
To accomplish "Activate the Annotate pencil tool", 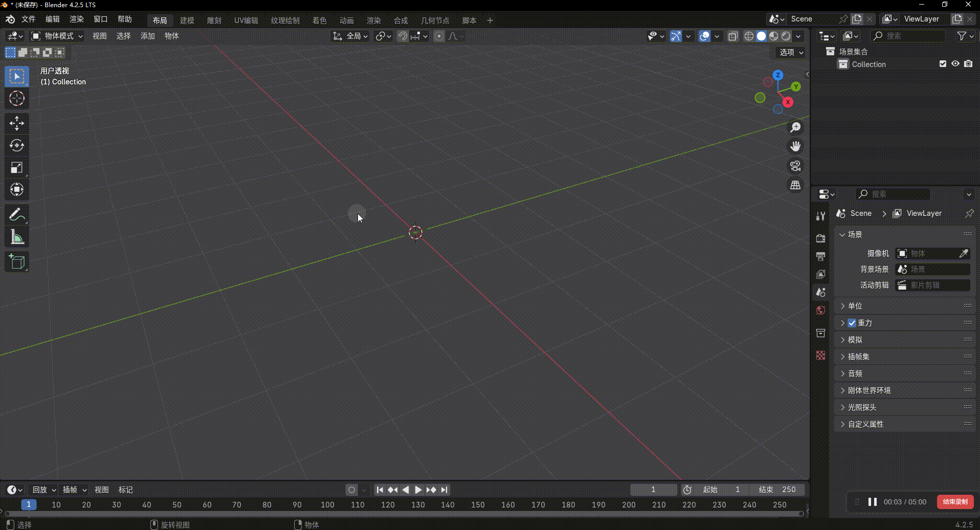I will point(16,215).
